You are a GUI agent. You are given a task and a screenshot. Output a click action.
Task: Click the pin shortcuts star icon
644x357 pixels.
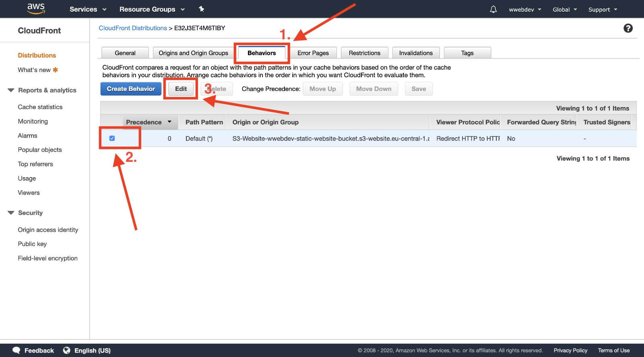202,9
